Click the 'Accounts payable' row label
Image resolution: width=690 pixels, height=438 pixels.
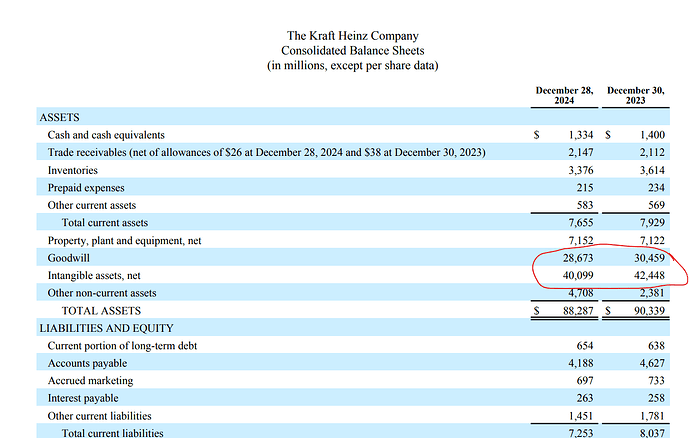point(87,364)
